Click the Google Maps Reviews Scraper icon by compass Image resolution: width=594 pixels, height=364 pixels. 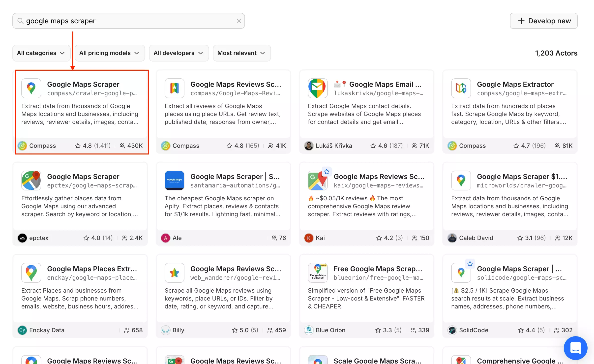[175, 88]
